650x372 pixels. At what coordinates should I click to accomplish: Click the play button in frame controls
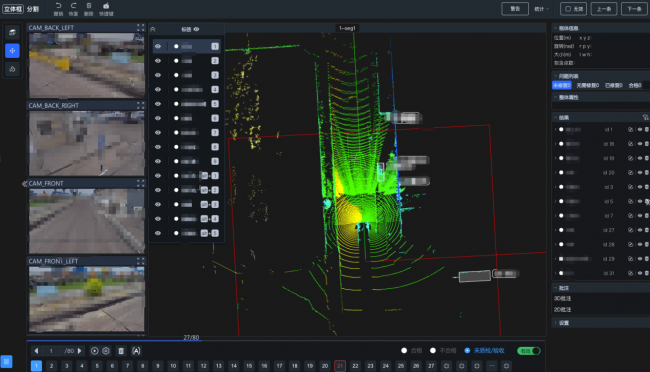[x=95, y=351]
